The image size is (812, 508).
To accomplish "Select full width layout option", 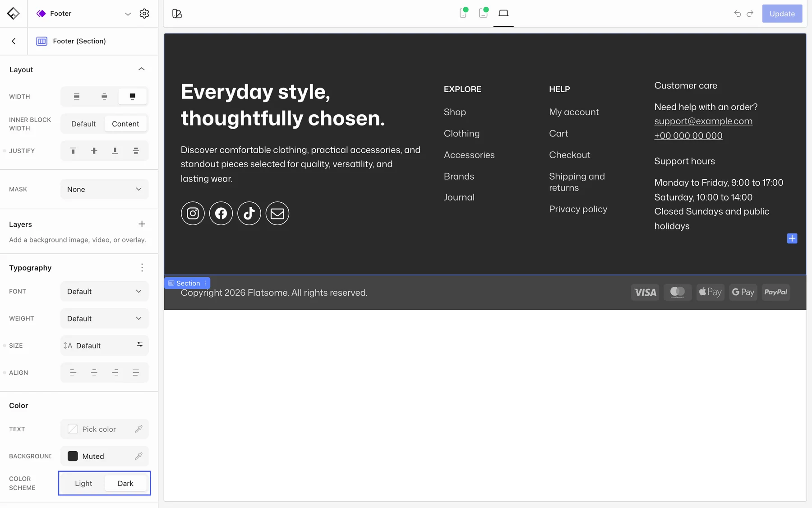I will (132, 96).
